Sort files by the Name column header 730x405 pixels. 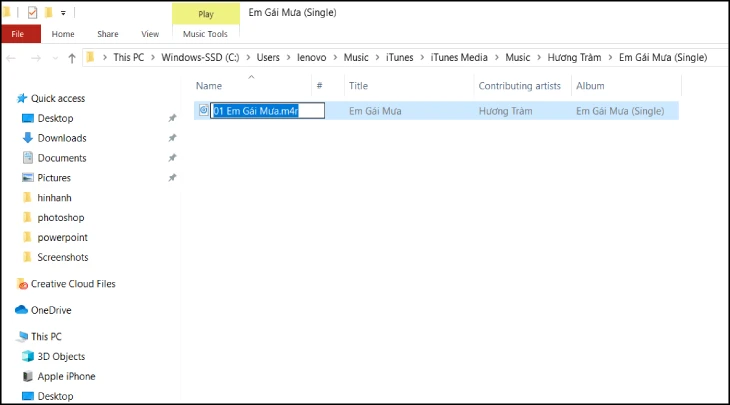point(209,86)
